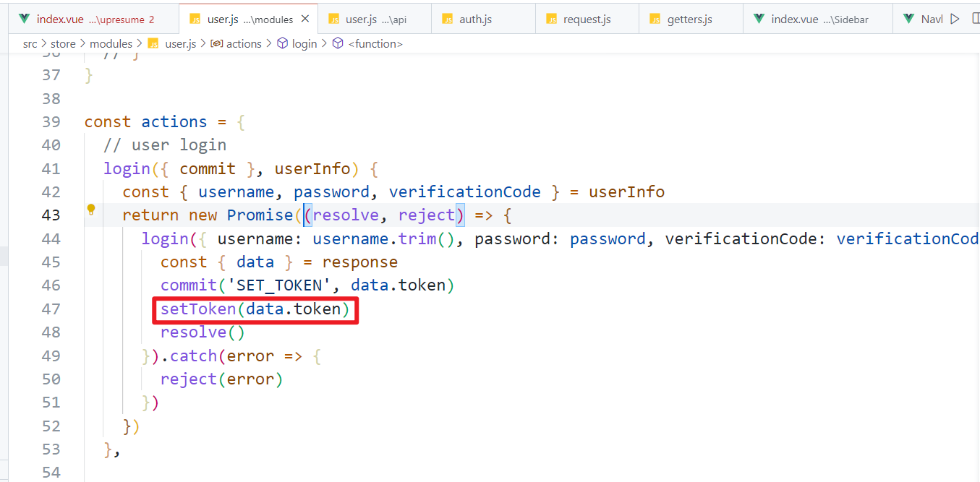Image resolution: width=980 pixels, height=482 pixels.
Task: Click the Vue icon on the upresume index.vue tab
Action: 25,19
